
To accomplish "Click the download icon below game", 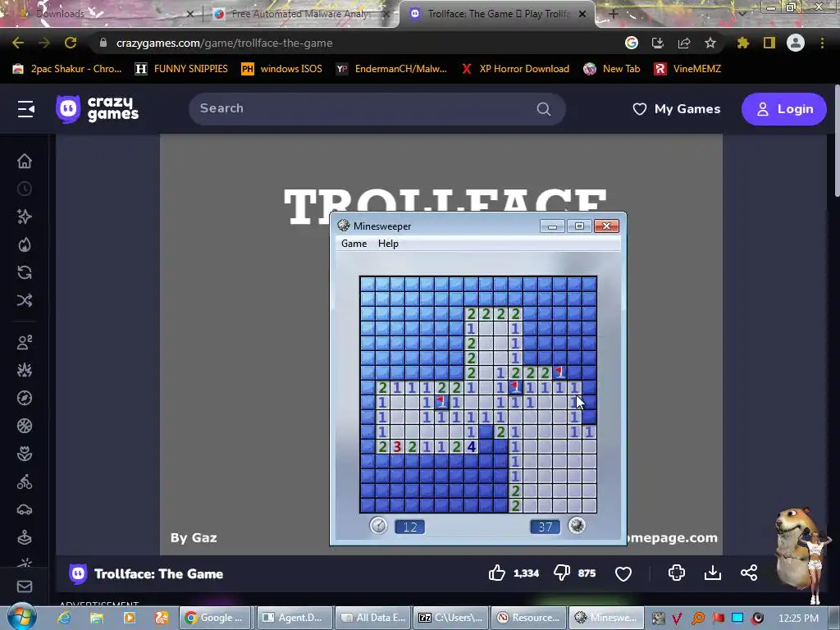I will click(x=713, y=573).
